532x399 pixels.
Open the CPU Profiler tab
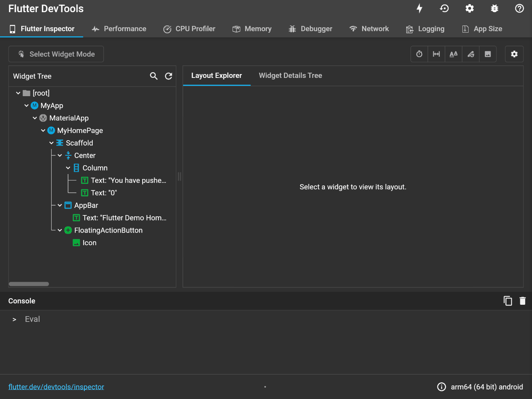pos(189,29)
